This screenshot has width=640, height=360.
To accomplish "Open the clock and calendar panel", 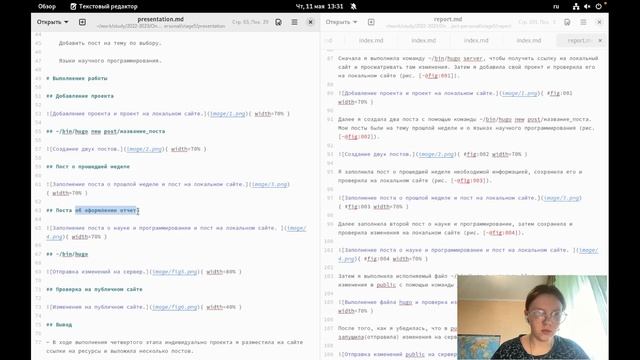I will (x=319, y=6).
